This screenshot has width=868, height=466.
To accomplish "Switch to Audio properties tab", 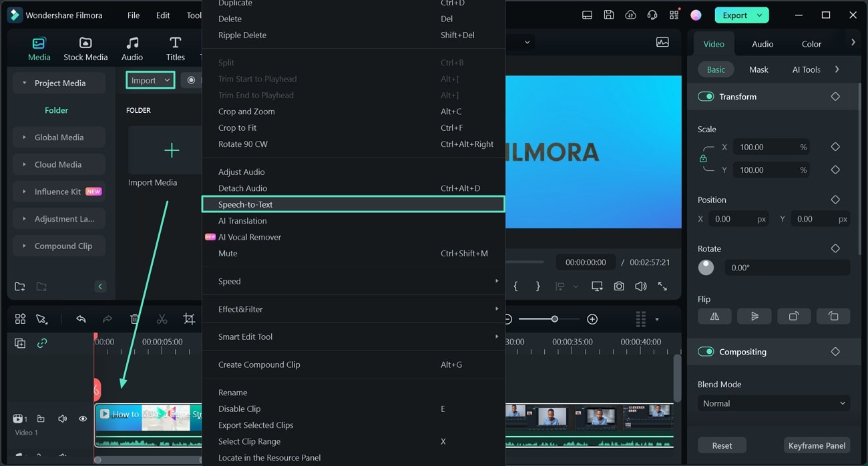I will pos(763,44).
